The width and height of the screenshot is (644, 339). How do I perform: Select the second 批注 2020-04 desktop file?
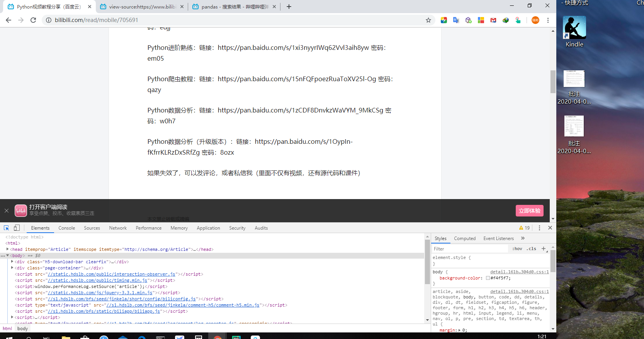point(574,135)
